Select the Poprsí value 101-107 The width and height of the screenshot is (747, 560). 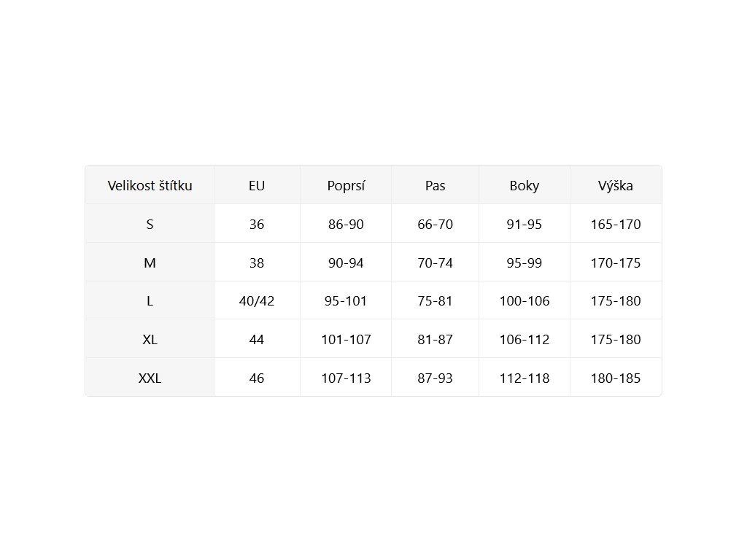coord(346,339)
